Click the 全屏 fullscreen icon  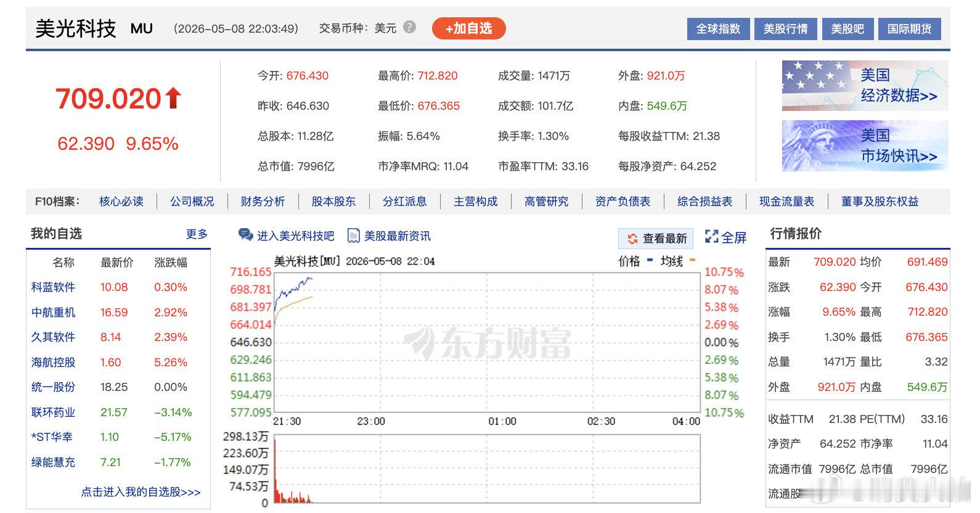pos(712,237)
